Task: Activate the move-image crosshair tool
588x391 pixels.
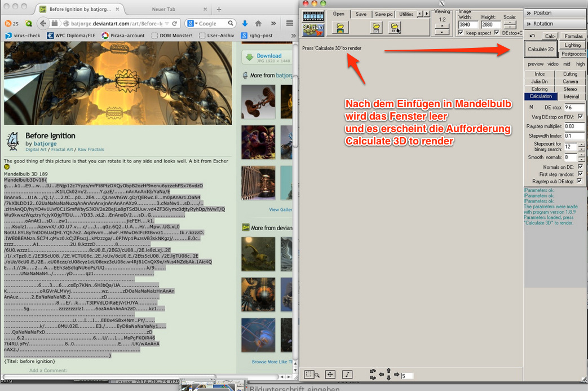Action: coord(330,375)
